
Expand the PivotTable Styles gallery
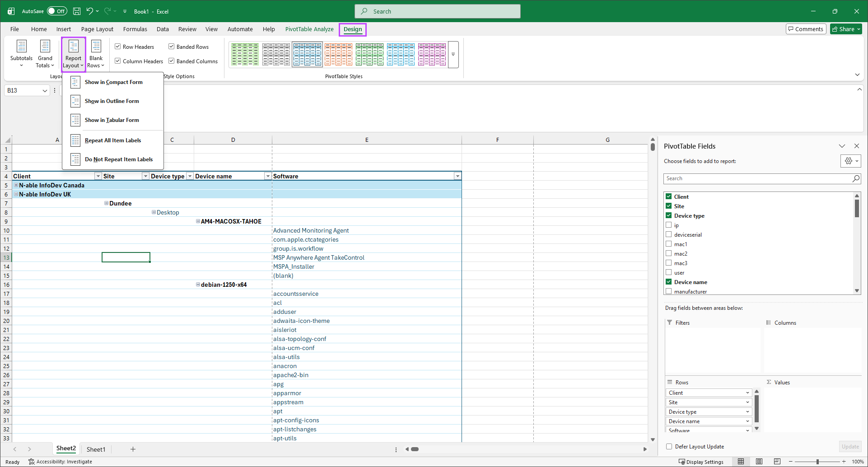pyautogui.click(x=453, y=55)
